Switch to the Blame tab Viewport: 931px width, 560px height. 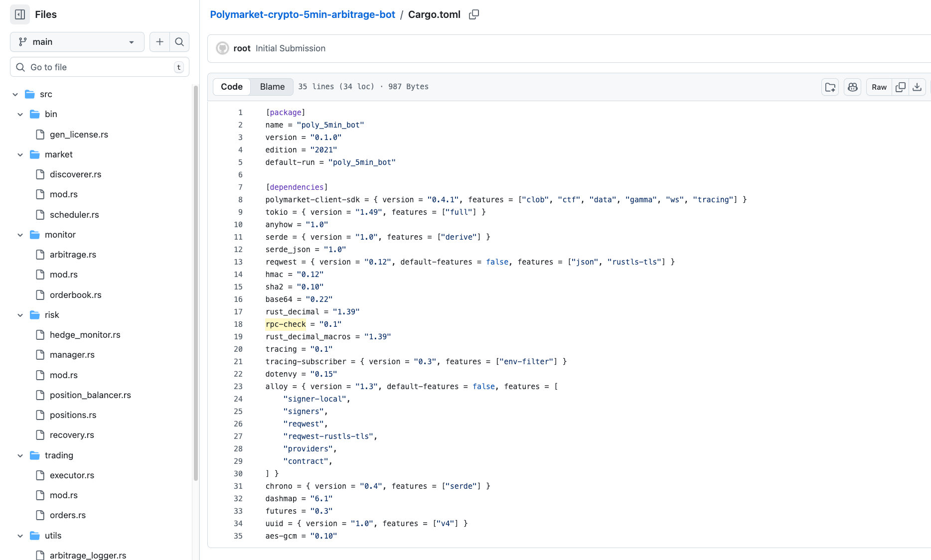pos(272,87)
